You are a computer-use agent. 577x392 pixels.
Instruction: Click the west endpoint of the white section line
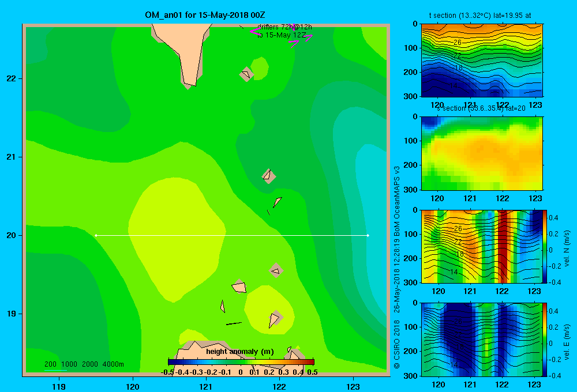point(96,235)
